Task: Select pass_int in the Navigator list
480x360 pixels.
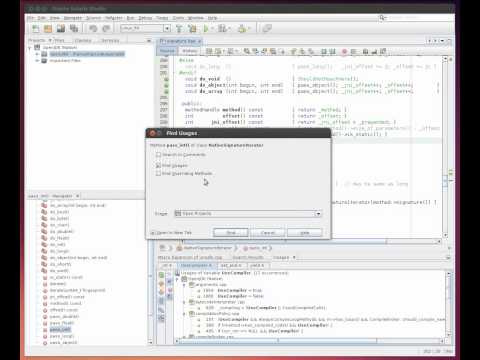Action: (x=60, y=330)
